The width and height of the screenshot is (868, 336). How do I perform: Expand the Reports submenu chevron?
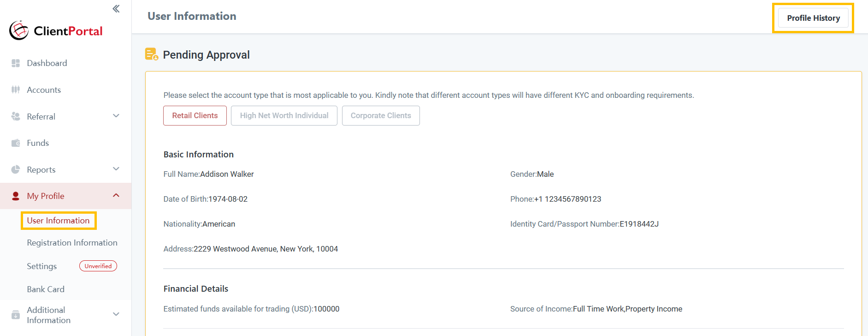coord(116,169)
